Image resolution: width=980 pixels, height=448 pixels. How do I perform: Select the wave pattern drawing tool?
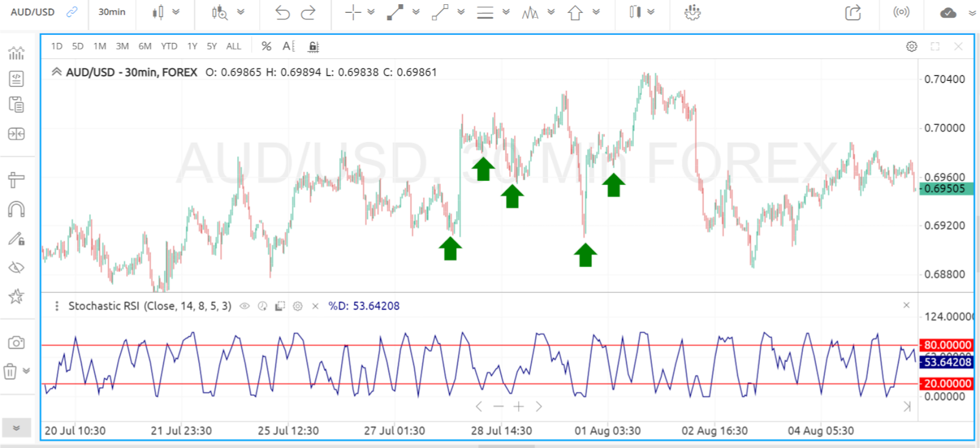pyautogui.click(x=530, y=12)
